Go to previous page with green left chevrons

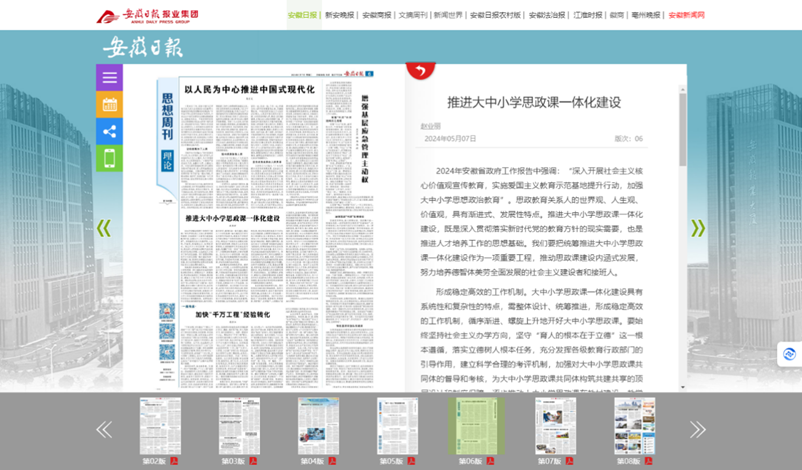[x=104, y=228]
